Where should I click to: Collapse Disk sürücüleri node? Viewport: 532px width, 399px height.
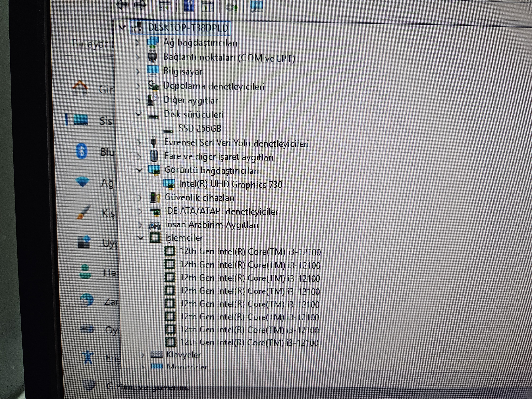point(138,114)
